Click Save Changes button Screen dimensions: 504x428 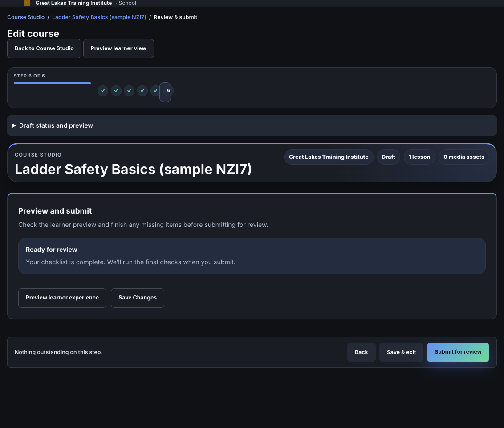click(x=138, y=298)
